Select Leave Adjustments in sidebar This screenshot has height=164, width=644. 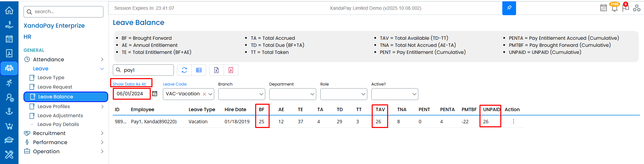[x=60, y=116]
